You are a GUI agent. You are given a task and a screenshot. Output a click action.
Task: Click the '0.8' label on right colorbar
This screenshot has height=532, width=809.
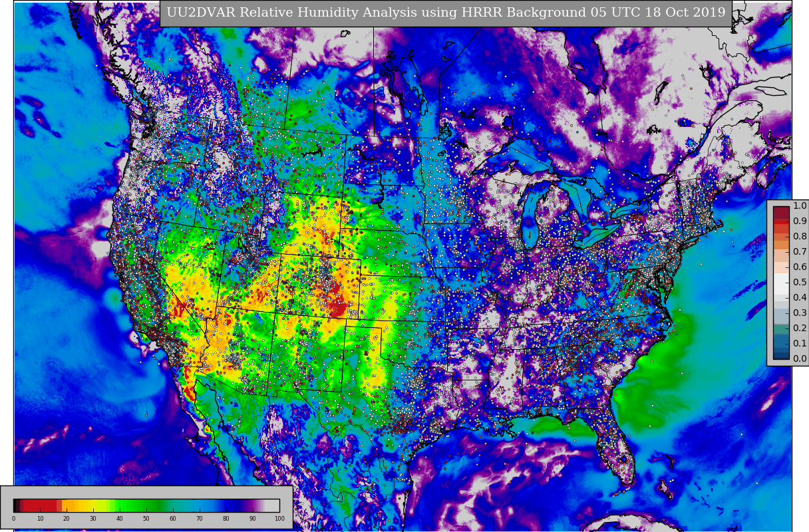click(800, 237)
